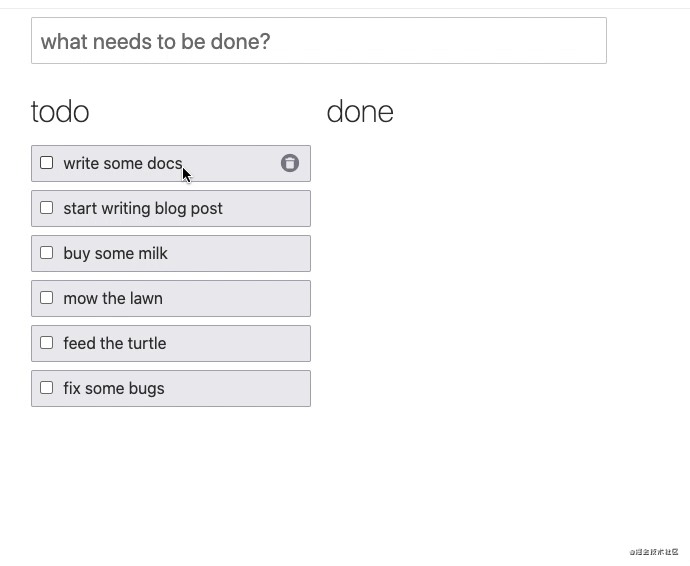Select the 'start writing blog post' text
This screenshot has height=566, width=690.
coord(142,208)
